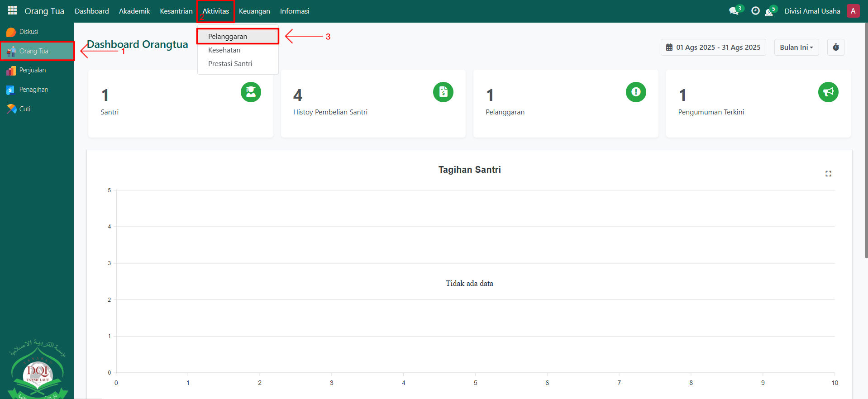The image size is (868, 399).
Task: Open the chat messages icon with badge 3
Action: point(734,11)
